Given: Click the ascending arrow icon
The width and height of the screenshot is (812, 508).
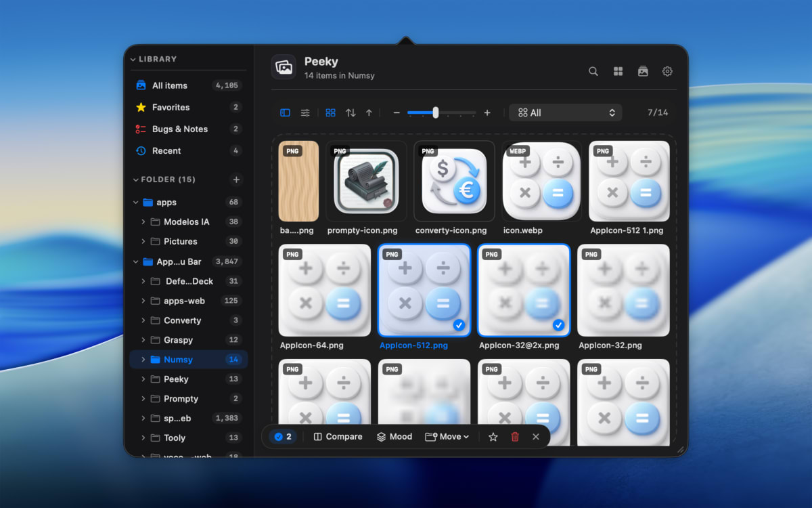Looking at the screenshot, I should (x=369, y=113).
